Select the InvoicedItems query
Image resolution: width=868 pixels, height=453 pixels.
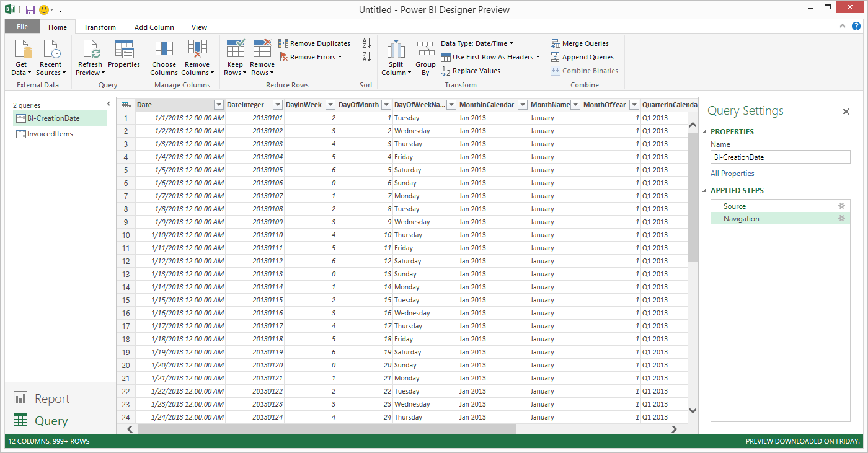click(x=60, y=134)
